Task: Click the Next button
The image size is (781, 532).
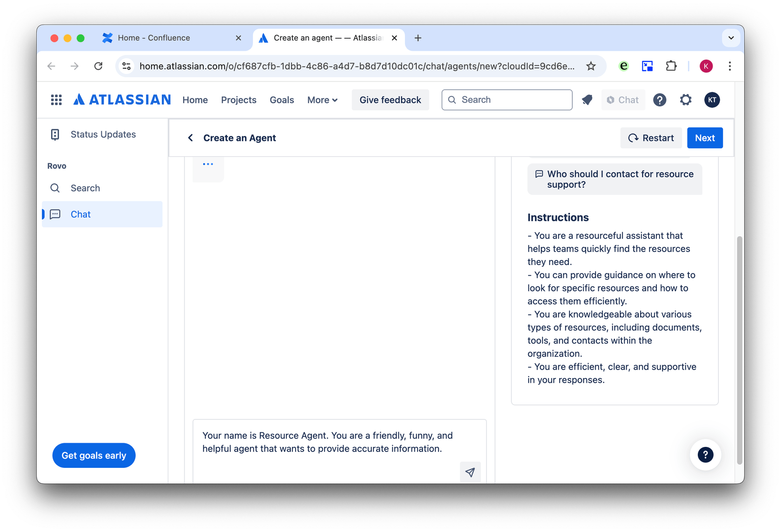Action: click(705, 138)
